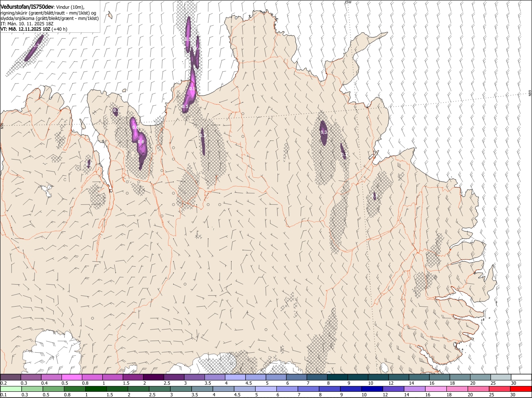Click the N99 label on the right map edge

(x=530, y=94)
